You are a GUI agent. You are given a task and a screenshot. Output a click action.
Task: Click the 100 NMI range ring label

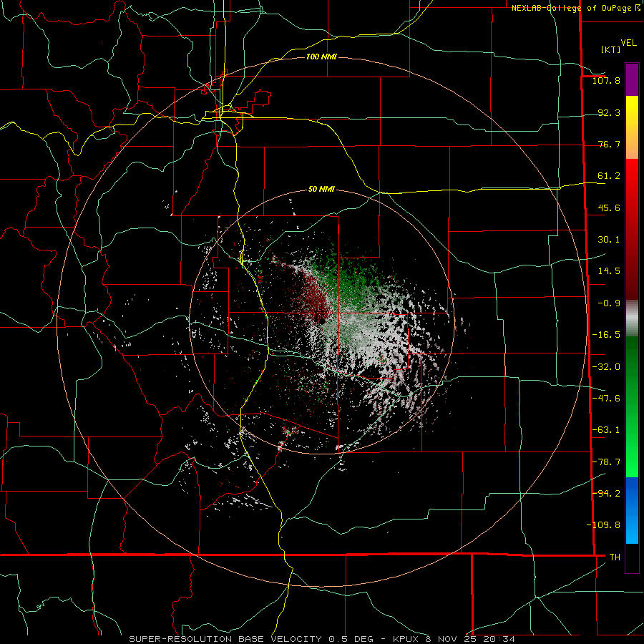321,57
